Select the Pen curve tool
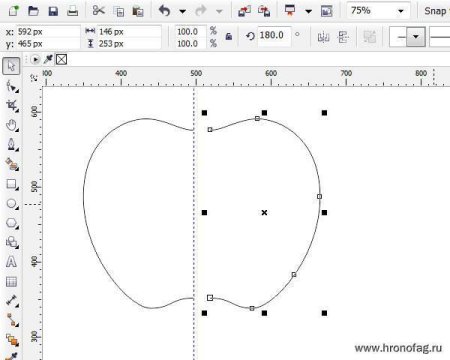Image resolution: width=450 pixels, height=360 pixels. (12, 145)
